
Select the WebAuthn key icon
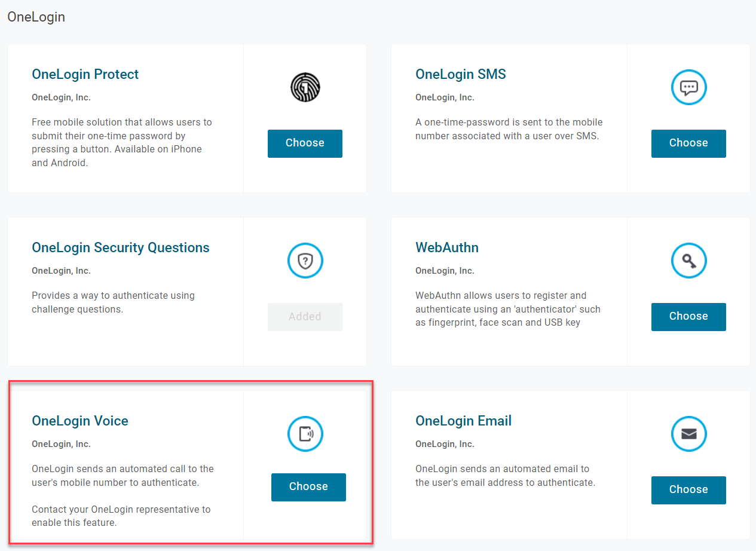688,261
